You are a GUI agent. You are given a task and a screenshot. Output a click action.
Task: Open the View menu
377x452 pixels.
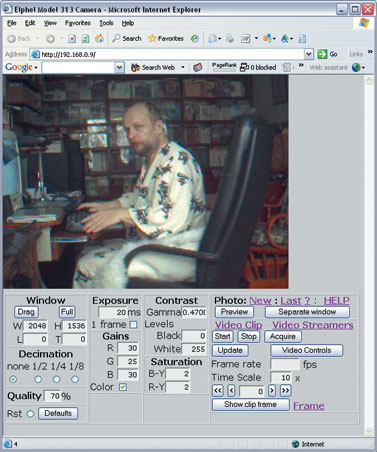pyautogui.click(x=50, y=23)
